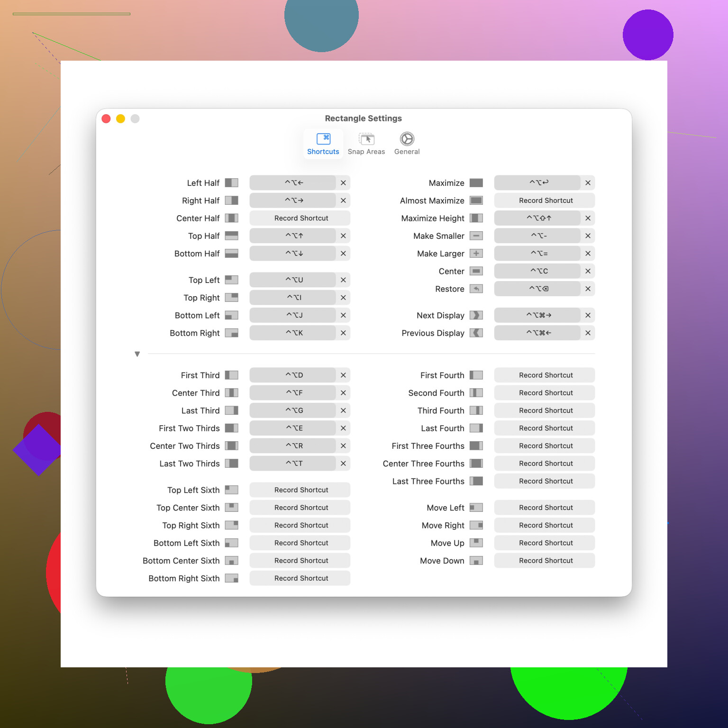The height and width of the screenshot is (728, 728).
Task: Click the First Two Thirds layout icon
Action: pyautogui.click(x=231, y=428)
